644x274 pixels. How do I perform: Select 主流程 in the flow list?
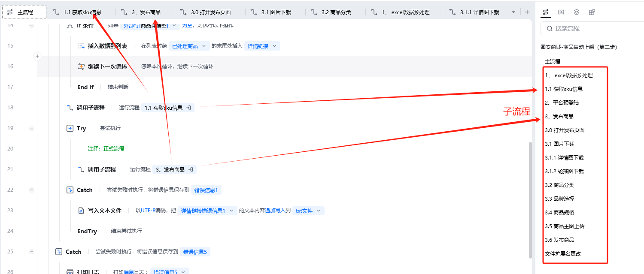pos(553,61)
